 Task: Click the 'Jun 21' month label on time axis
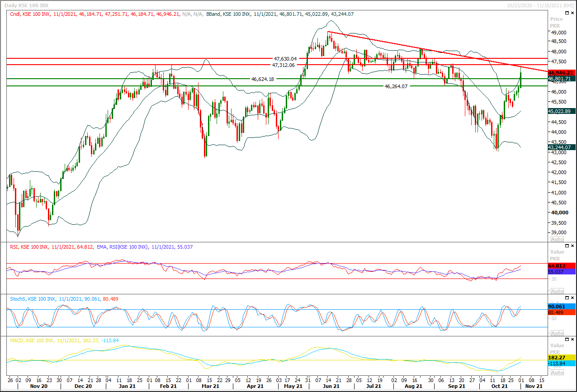332,386
